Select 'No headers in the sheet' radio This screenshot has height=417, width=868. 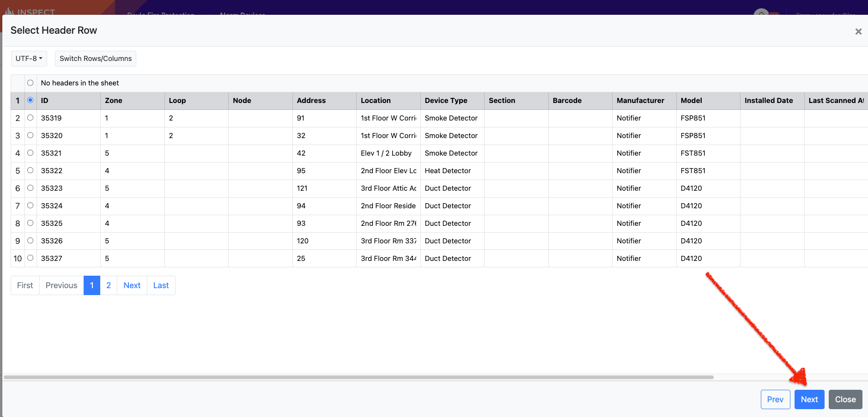[30, 83]
